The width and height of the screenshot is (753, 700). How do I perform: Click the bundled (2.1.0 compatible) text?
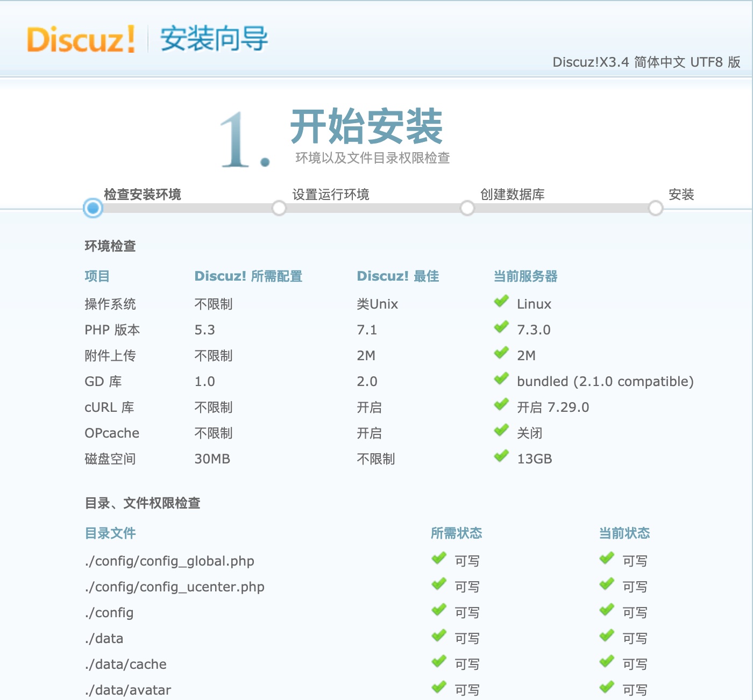tap(605, 381)
